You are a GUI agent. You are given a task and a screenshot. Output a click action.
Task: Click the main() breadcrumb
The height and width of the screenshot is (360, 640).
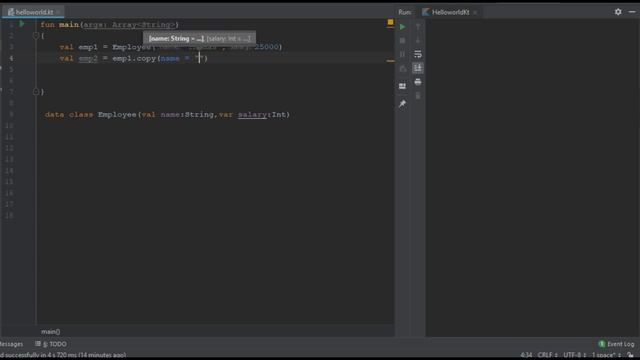51,332
